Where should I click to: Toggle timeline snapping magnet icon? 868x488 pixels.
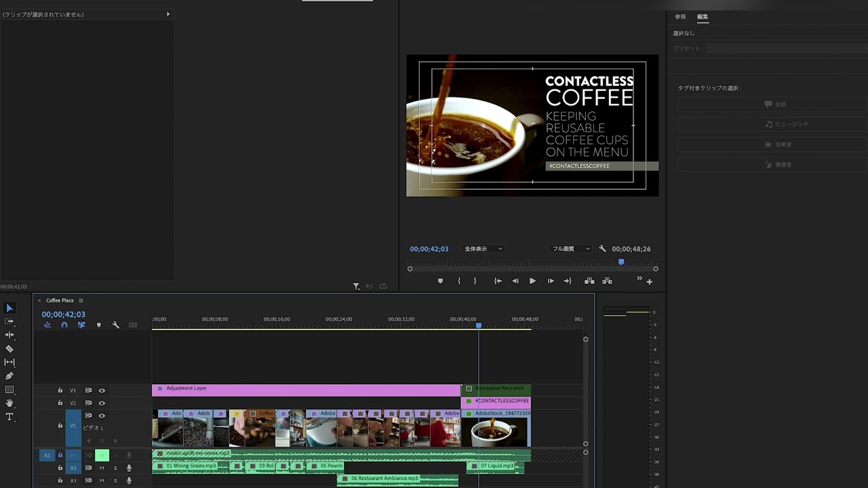tap(64, 325)
